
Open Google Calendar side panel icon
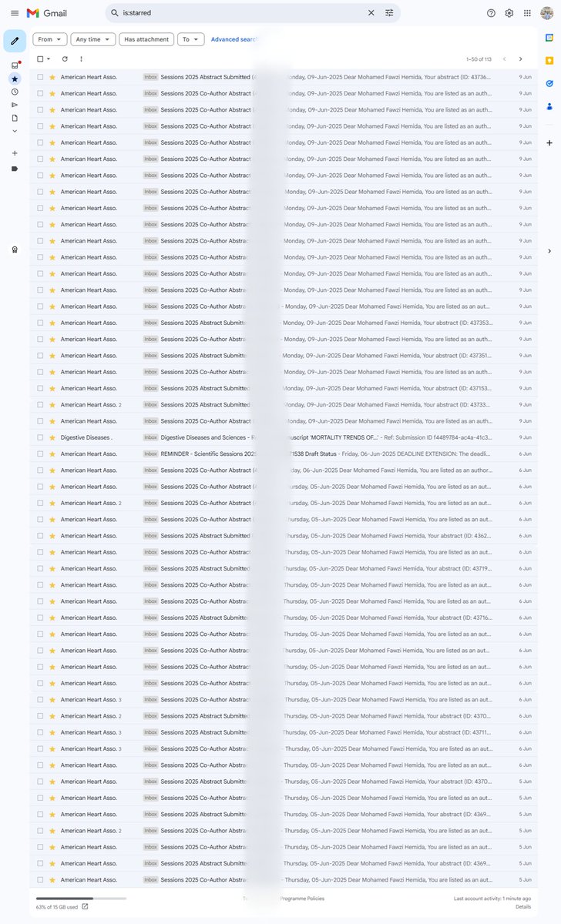pyautogui.click(x=549, y=37)
